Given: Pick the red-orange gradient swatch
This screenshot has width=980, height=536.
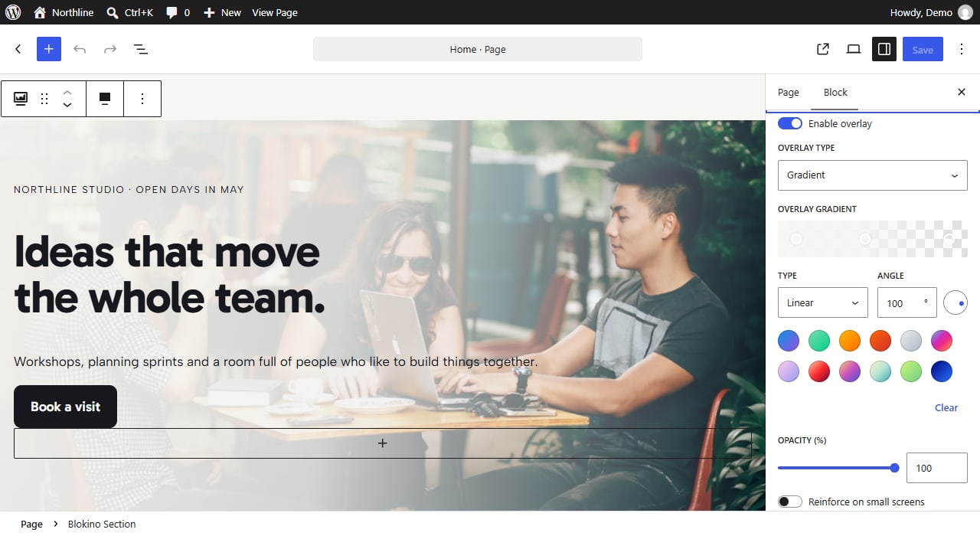Looking at the screenshot, I should coord(880,341).
